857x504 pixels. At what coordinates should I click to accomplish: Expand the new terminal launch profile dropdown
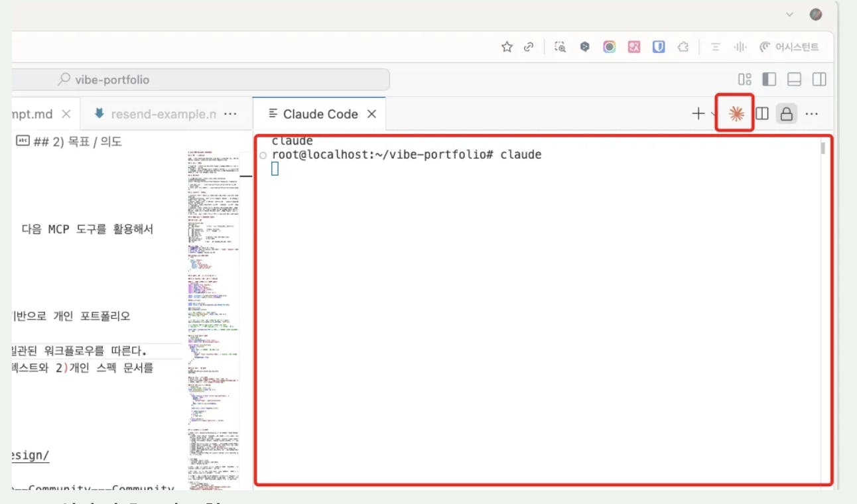point(712,114)
